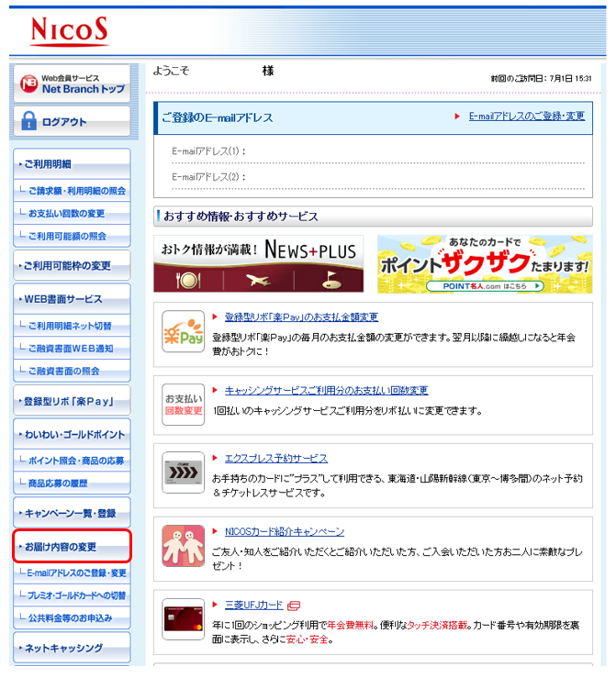The width and height of the screenshot is (616, 678).
Task: Click the red arrow beside NICOSカード紹介キャンペーン
Action: pos(215,531)
